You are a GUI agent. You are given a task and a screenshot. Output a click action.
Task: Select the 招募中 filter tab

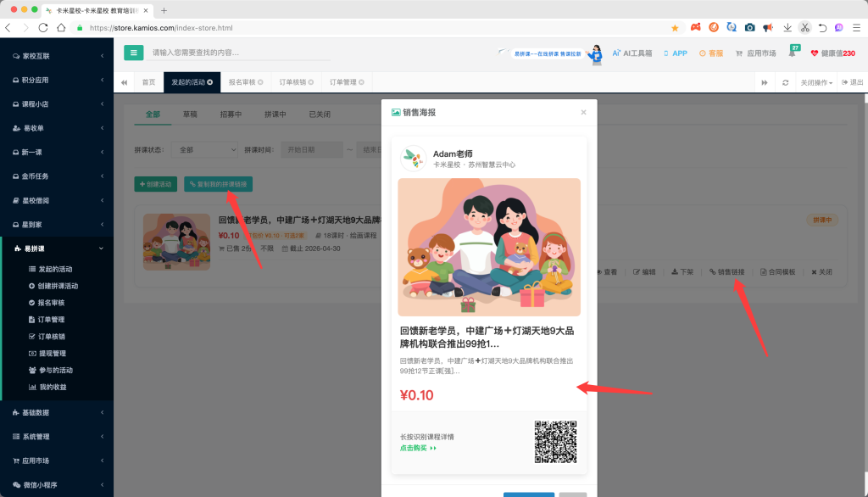tap(231, 114)
